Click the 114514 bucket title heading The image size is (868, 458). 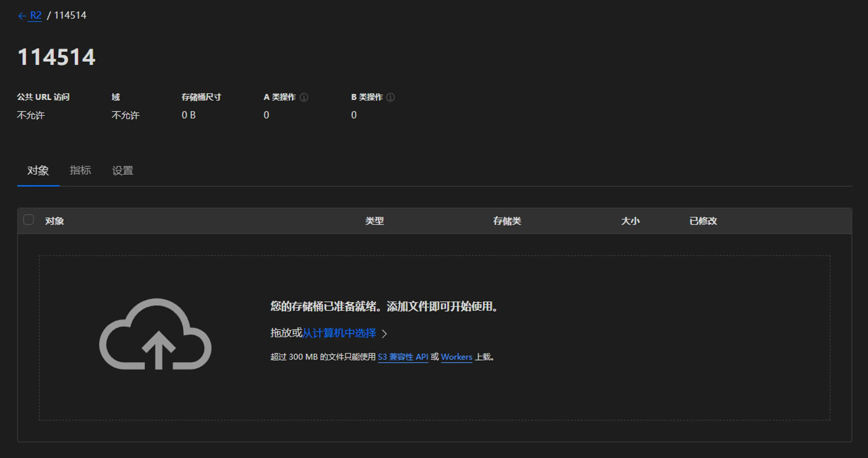coord(57,57)
